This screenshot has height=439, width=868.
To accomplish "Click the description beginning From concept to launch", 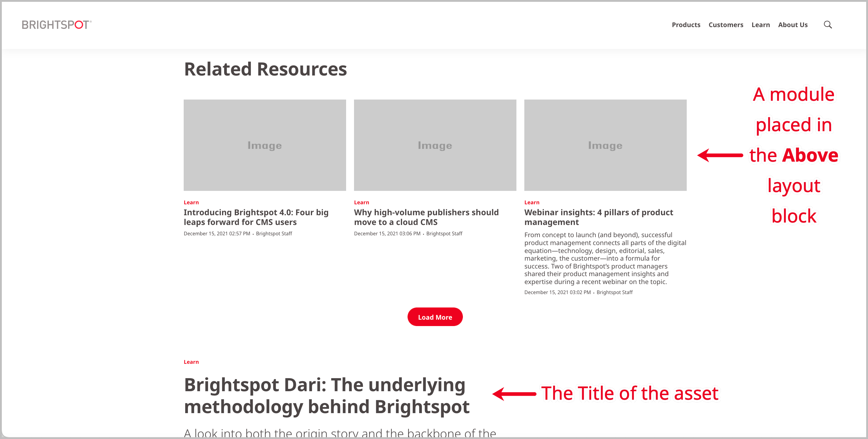I will tap(605, 258).
